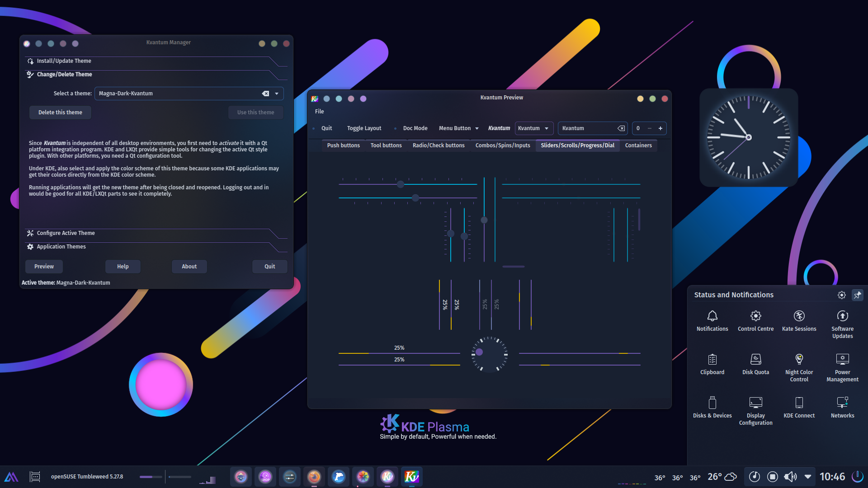
Task: Select the Sliders/Scrolls/Progress/Dial tab
Action: pyautogui.click(x=577, y=145)
